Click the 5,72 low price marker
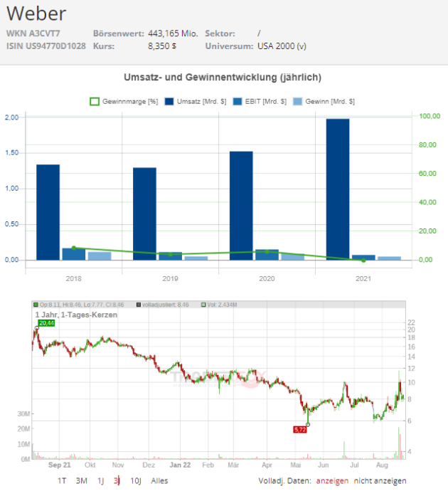This screenshot has width=448, height=501. pos(300,430)
